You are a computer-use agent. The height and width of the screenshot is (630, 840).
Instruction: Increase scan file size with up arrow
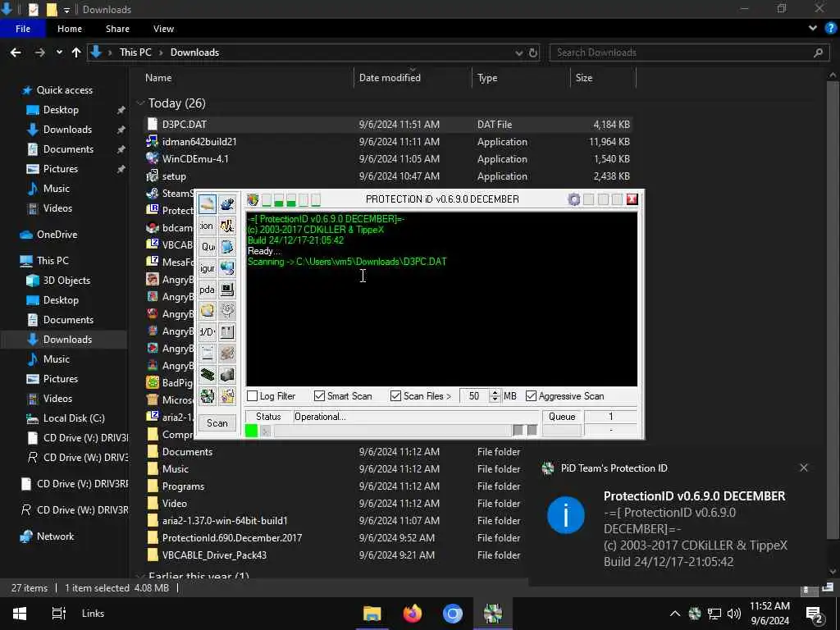coord(495,393)
